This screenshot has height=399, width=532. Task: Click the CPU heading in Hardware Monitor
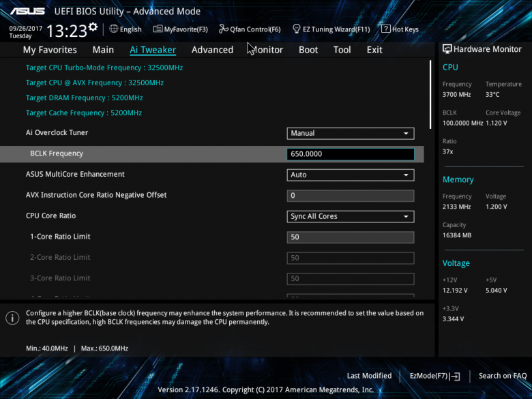coord(450,67)
